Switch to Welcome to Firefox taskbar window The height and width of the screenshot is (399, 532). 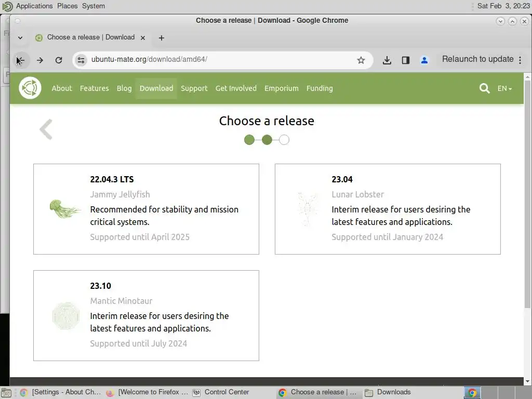pyautogui.click(x=148, y=393)
